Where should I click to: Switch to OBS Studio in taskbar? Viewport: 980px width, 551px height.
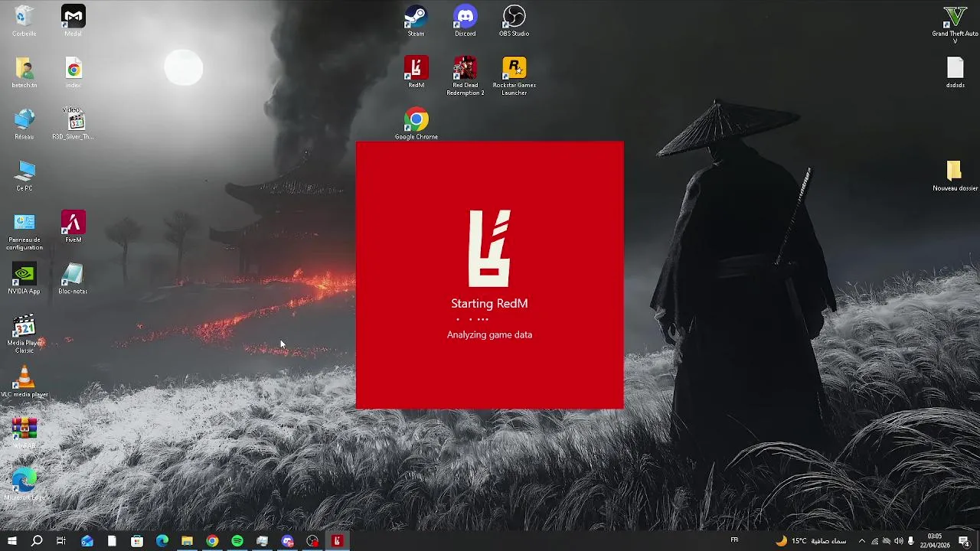coord(312,541)
